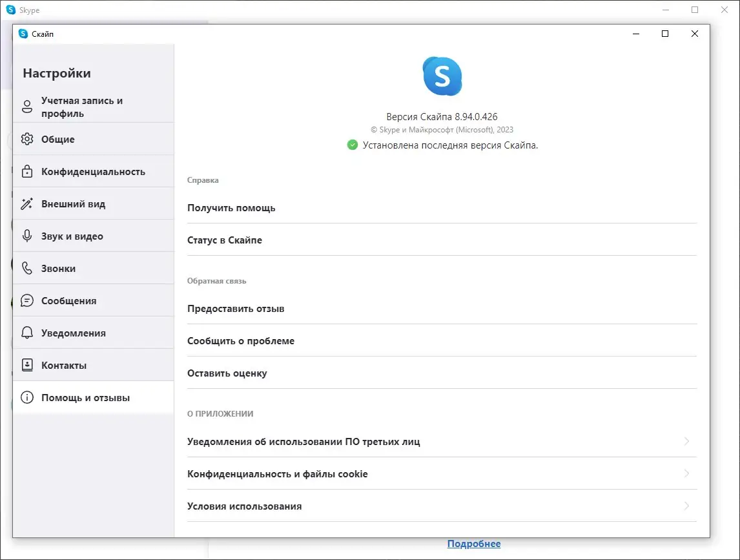Open Уведомления об использовании ПО третьих лиц
This screenshot has width=740, height=560.
[x=442, y=442]
